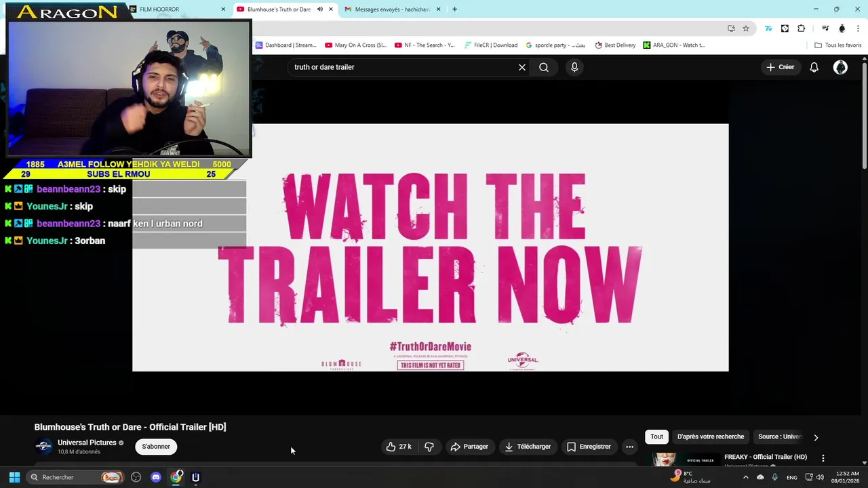
Task: Open the Universal Pictures channel avatar
Action: [43, 446]
